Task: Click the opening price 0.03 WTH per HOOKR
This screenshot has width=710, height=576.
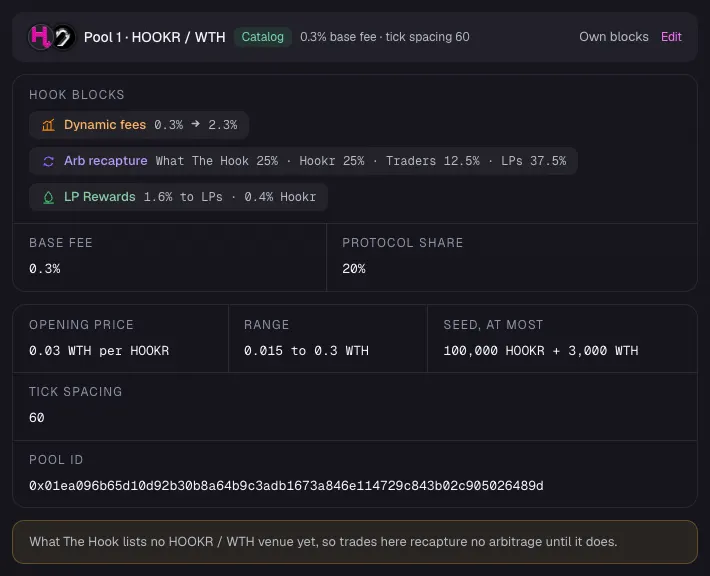Action: [99, 351]
